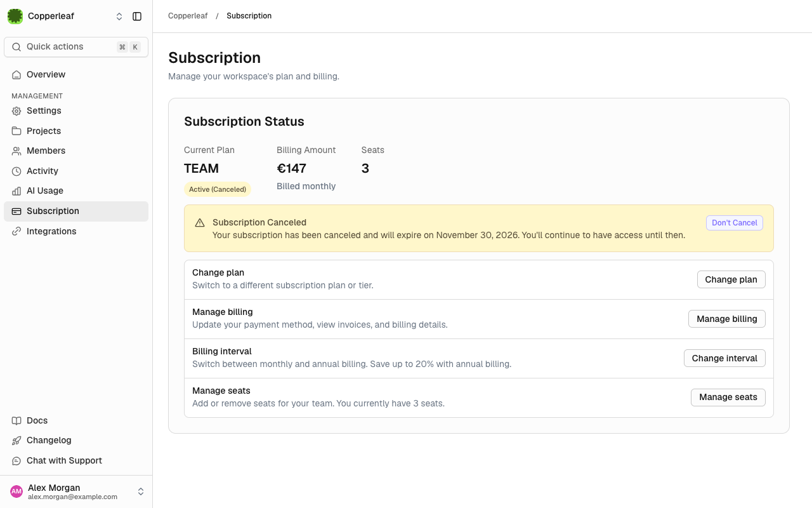The width and height of the screenshot is (812, 508).
Task: Click the Copperleaf workspace logo
Action: click(15, 17)
